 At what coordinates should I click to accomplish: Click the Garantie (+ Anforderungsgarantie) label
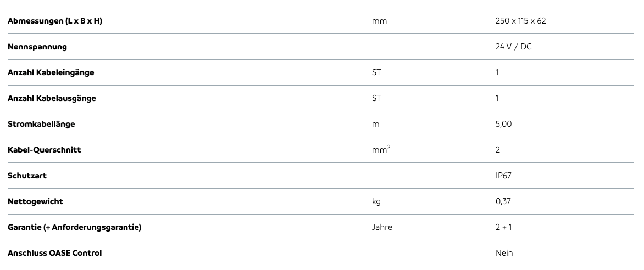(74, 227)
